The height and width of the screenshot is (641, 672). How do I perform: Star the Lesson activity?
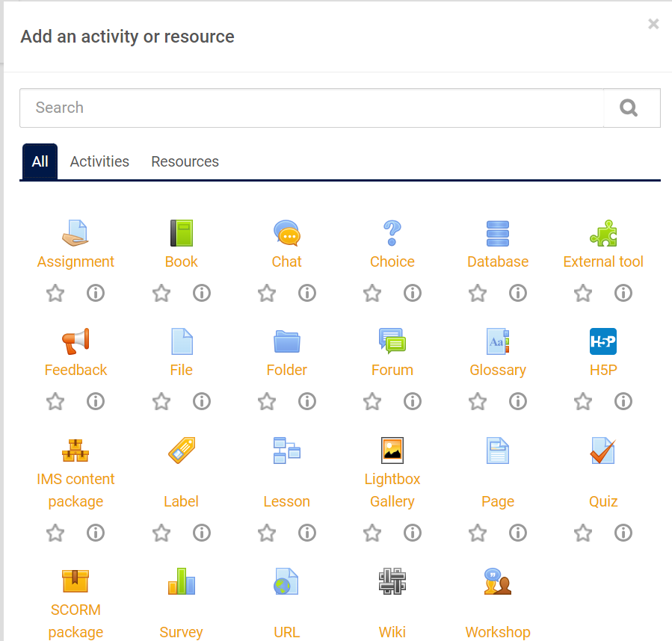[267, 533]
